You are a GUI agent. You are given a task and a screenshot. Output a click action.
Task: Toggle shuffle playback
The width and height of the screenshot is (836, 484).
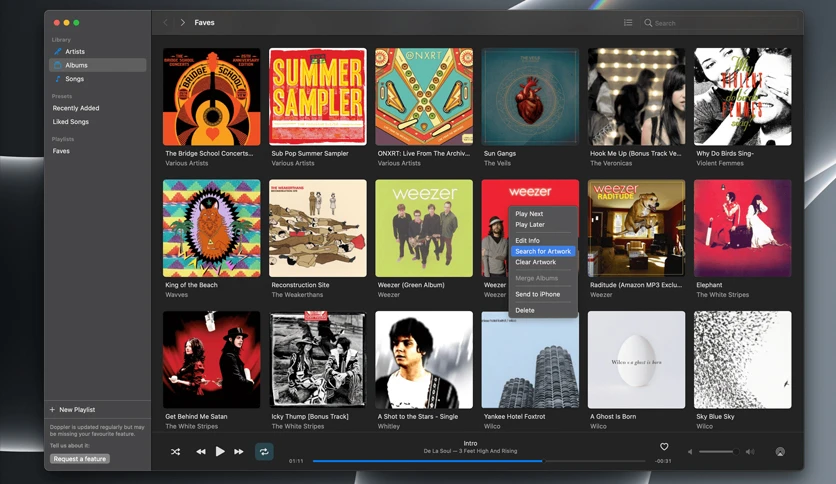point(175,451)
